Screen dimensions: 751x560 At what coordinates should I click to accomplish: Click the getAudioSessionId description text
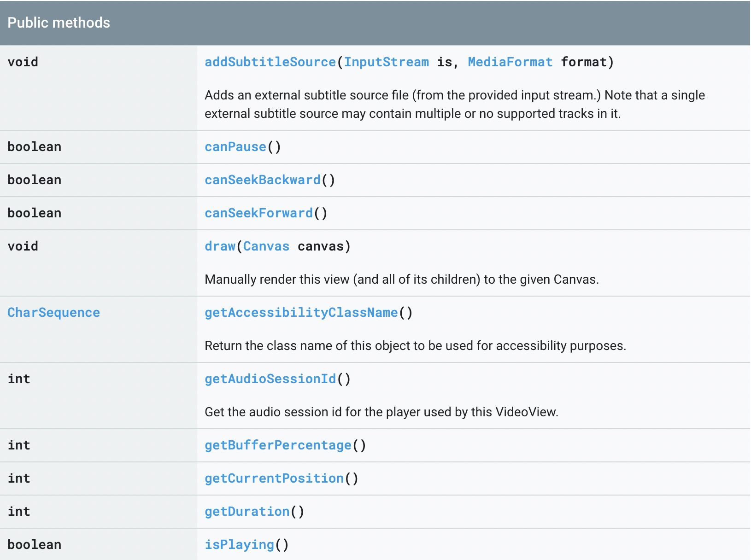381,412
